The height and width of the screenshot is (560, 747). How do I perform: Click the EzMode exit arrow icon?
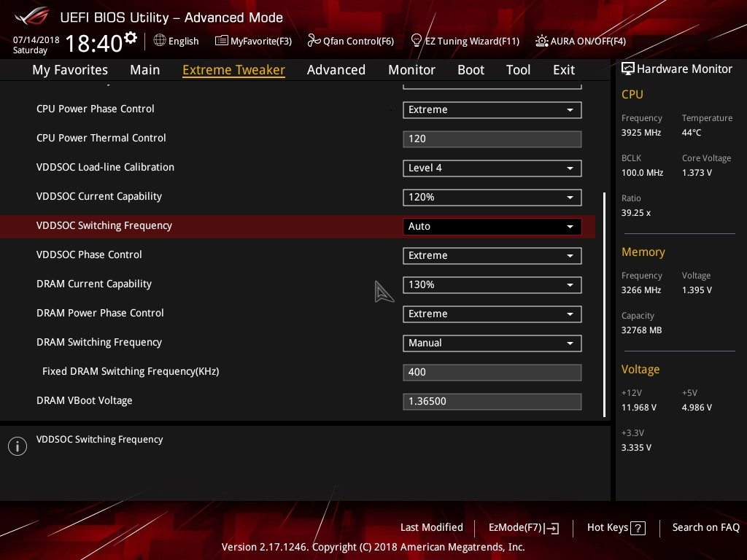[553, 528]
